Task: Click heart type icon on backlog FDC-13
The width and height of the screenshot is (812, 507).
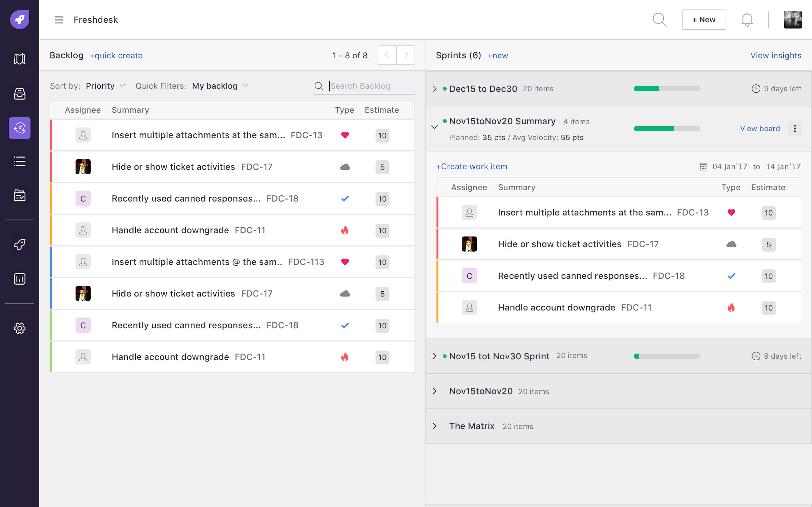Action: (x=345, y=135)
